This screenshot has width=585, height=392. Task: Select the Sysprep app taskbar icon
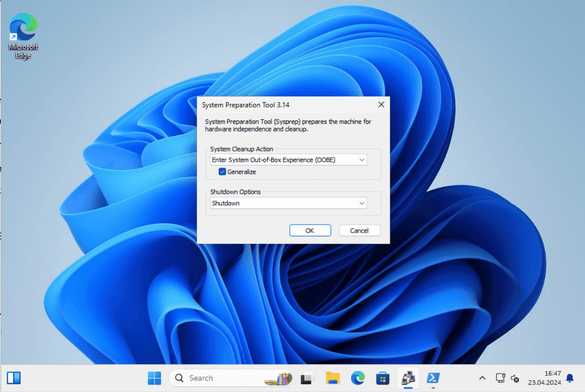coord(408,378)
